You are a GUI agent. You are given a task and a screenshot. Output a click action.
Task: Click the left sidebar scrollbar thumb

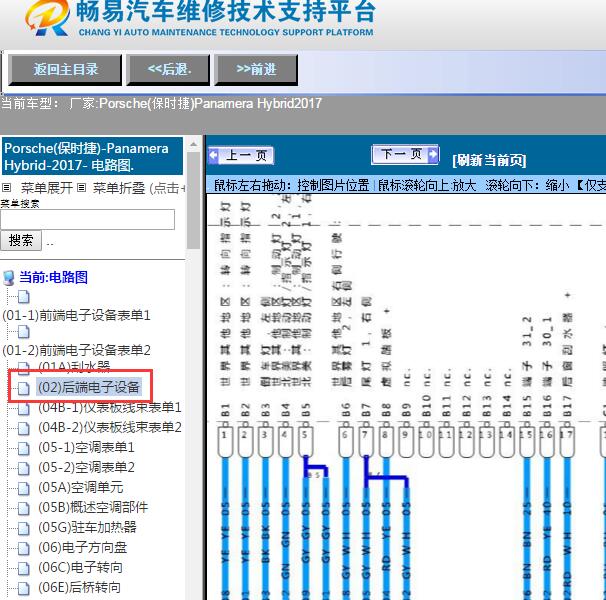[193, 200]
